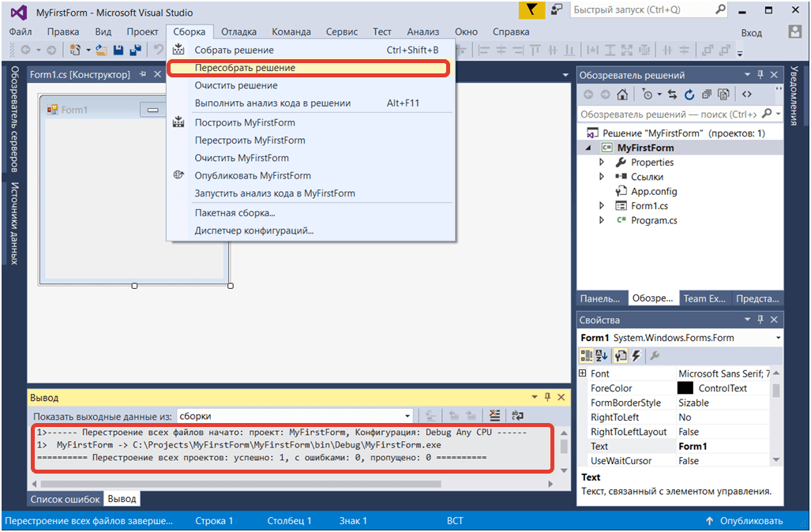
Task: Click the View Code icon in Solution Explorer
Action: point(746,95)
